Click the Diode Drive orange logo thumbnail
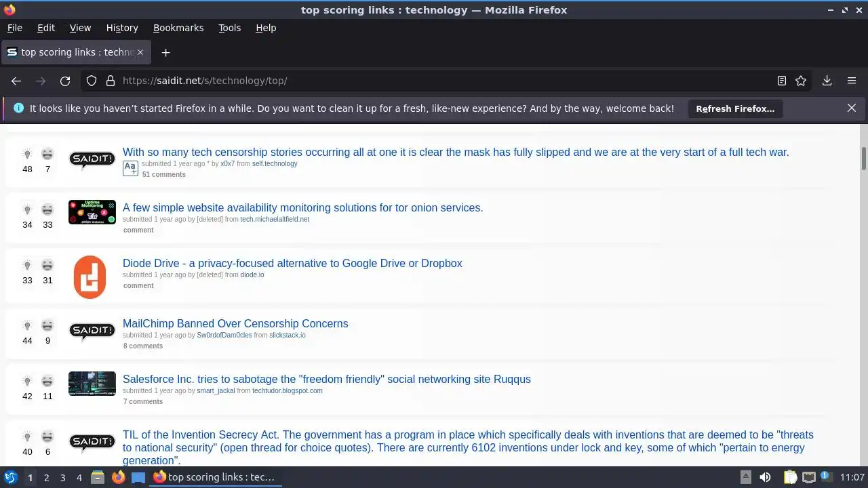868x488 pixels. click(x=90, y=277)
